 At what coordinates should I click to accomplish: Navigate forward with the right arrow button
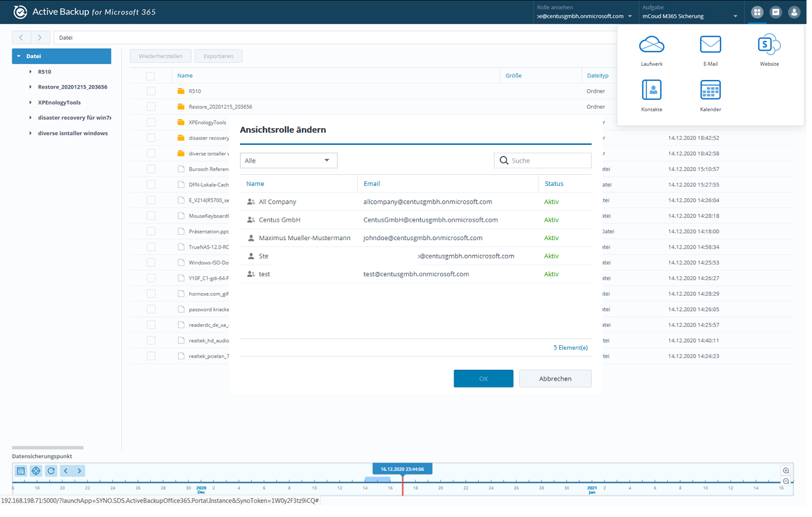pos(40,38)
